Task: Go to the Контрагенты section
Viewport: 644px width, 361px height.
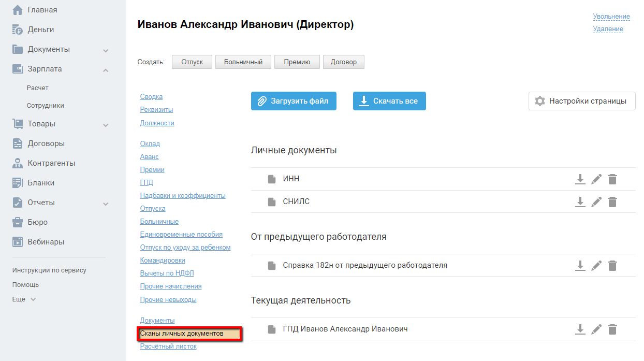Action: pos(51,163)
